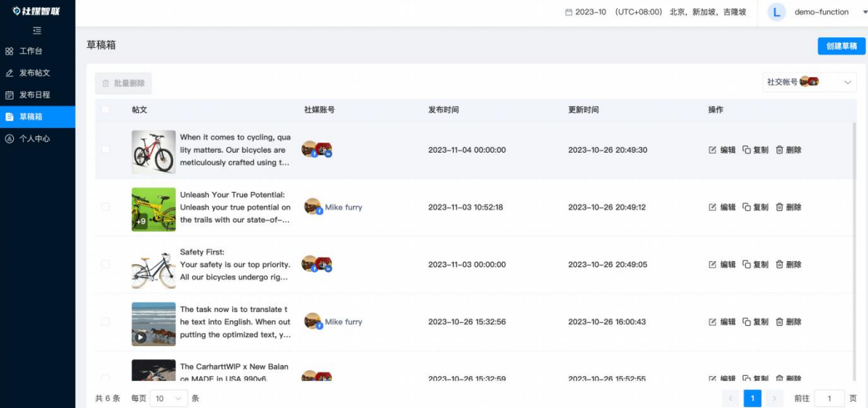Tick the select-all checkbox in the table header

pos(105,110)
